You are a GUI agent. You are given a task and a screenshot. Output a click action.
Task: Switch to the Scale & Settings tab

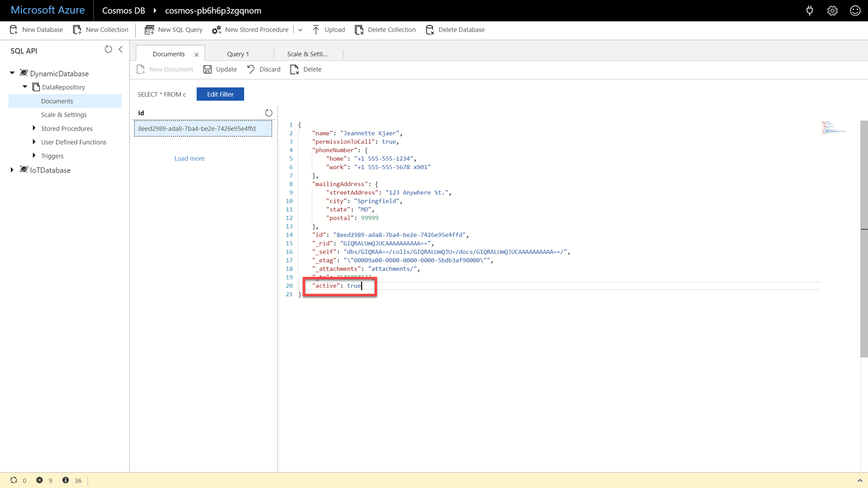(x=307, y=54)
